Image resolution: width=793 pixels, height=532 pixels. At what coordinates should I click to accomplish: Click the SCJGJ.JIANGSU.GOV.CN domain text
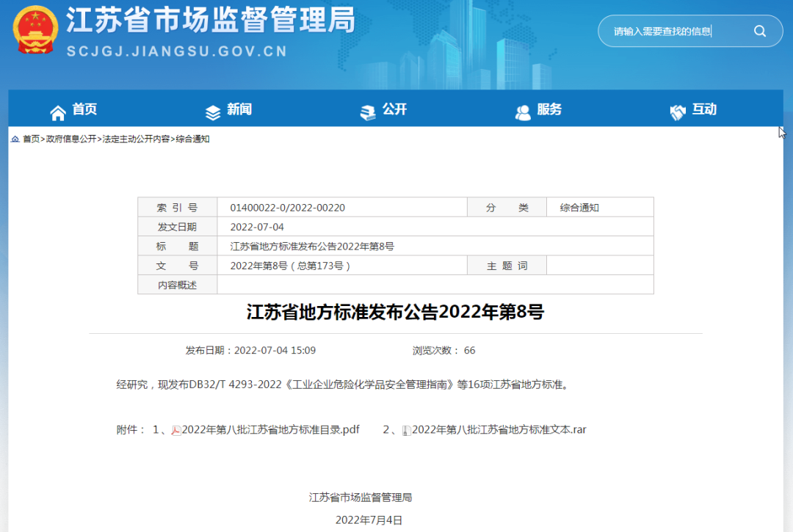[176, 51]
